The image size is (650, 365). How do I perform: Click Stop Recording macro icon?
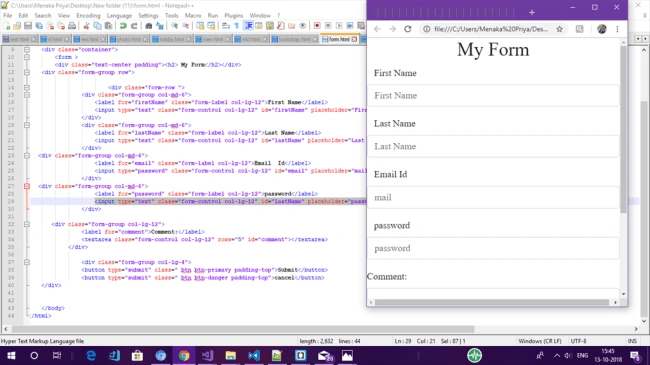click(328, 26)
